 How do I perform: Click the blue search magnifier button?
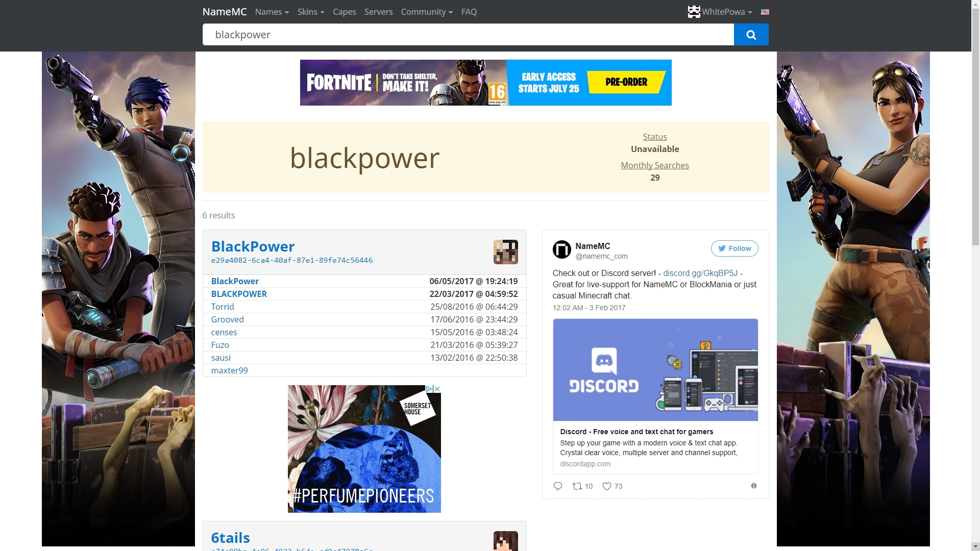click(x=751, y=35)
